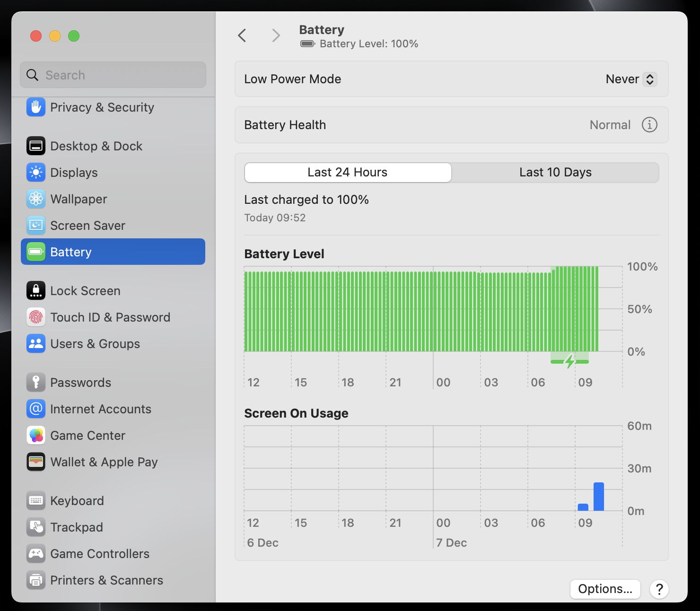The width and height of the screenshot is (700, 611).
Task: Go back using the left chevron
Action: click(242, 35)
